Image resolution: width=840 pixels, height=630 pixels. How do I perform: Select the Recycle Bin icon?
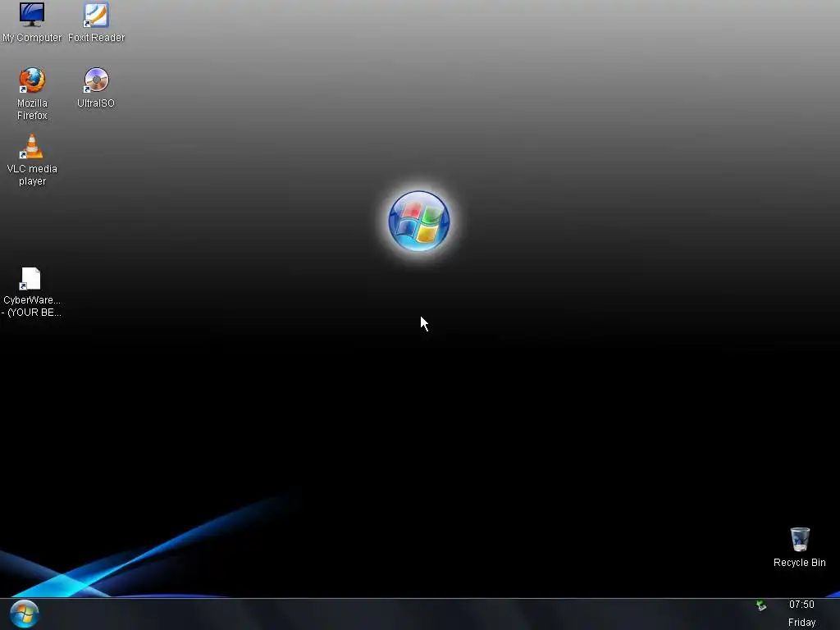click(800, 539)
